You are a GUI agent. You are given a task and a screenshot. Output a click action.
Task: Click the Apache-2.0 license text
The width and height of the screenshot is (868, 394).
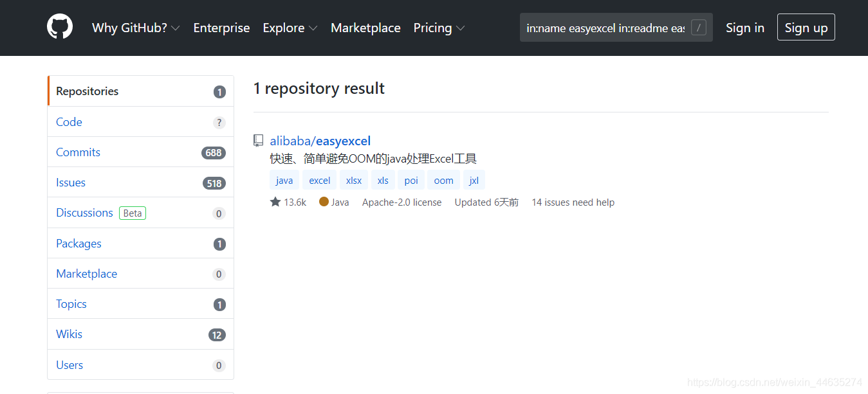[x=402, y=202]
